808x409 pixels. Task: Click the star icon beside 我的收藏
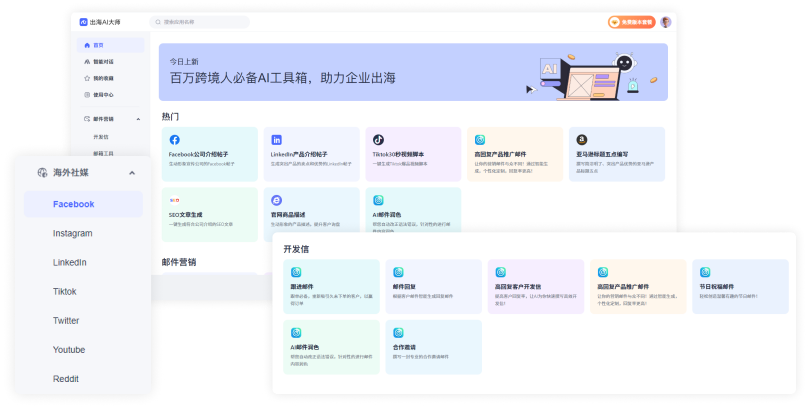[87, 78]
